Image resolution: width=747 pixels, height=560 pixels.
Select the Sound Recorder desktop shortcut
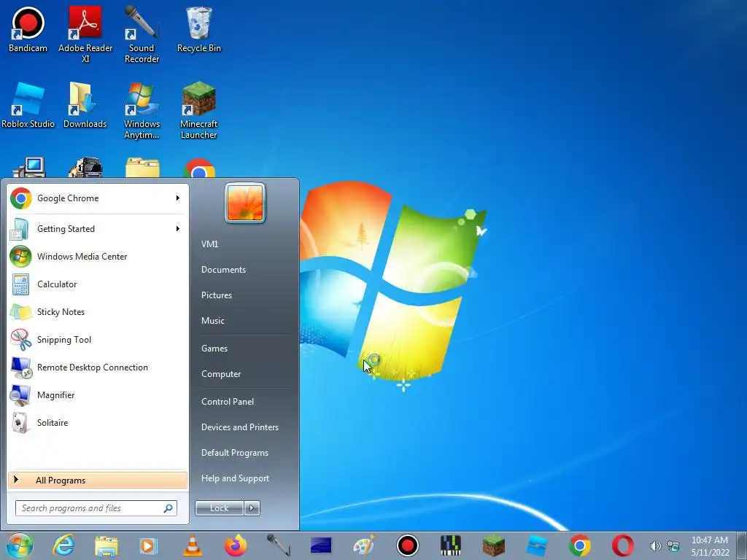point(142,34)
